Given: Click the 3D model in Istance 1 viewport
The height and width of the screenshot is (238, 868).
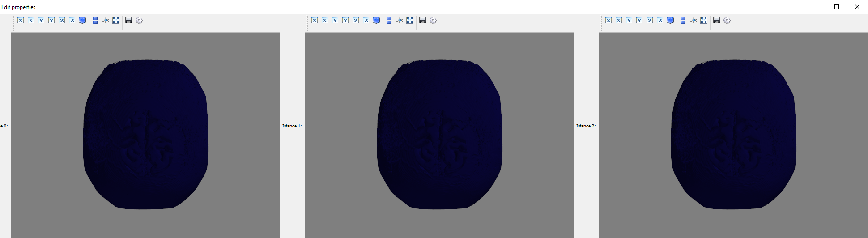Looking at the screenshot, I should click(439, 134).
